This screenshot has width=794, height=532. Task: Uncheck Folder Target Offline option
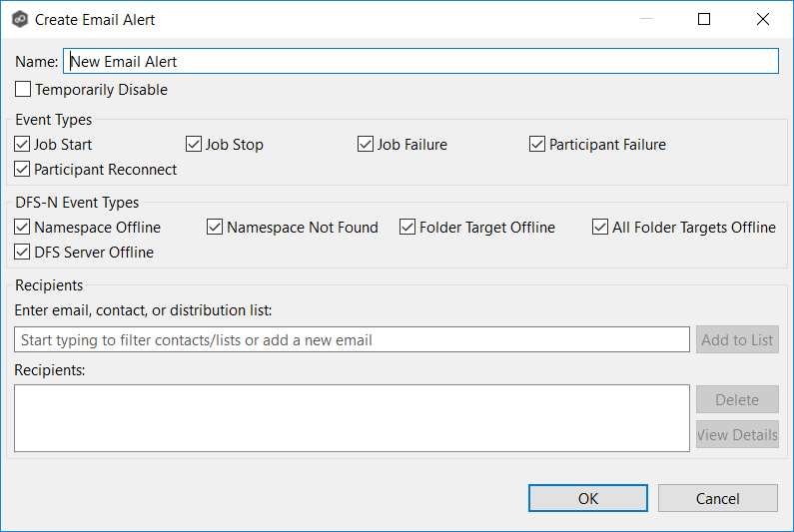[407, 228]
